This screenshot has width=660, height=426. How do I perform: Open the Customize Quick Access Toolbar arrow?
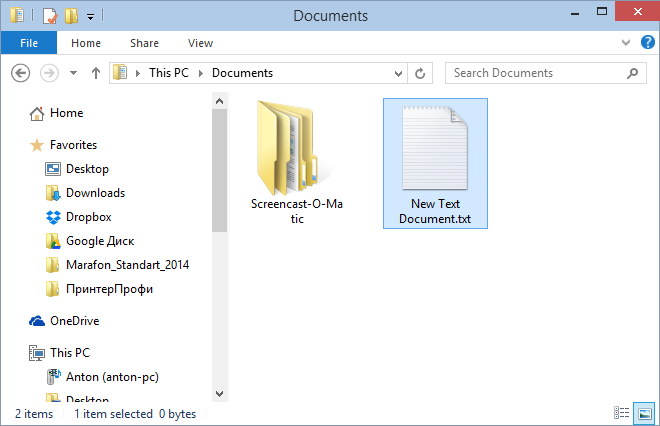tap(90, 17)
